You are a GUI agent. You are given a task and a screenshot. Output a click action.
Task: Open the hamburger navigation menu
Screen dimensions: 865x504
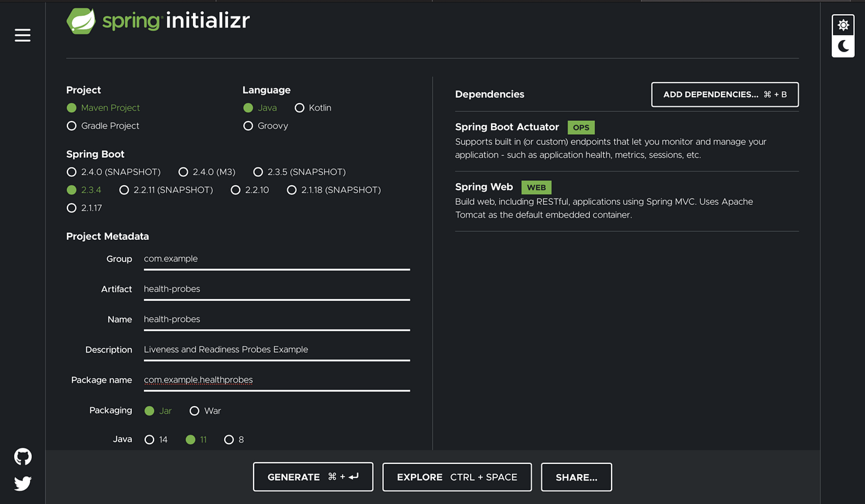pyautogui.click(x=22, y=35)
